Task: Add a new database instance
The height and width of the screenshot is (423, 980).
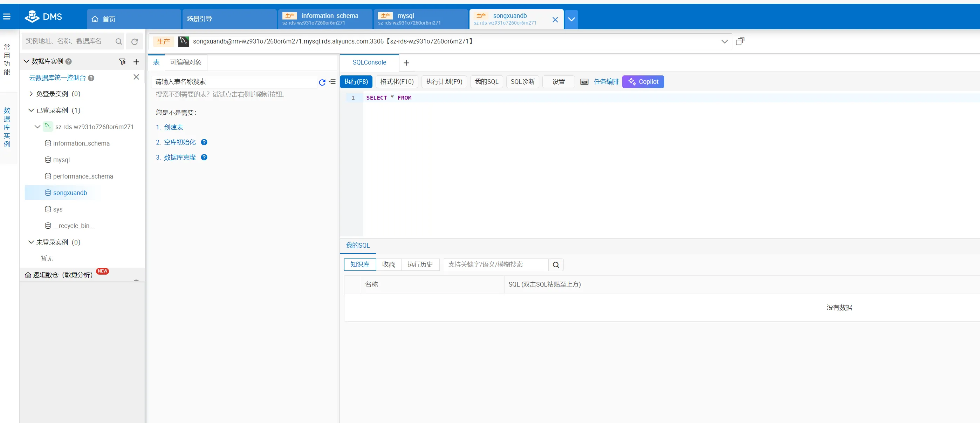Action: (136, 62)
